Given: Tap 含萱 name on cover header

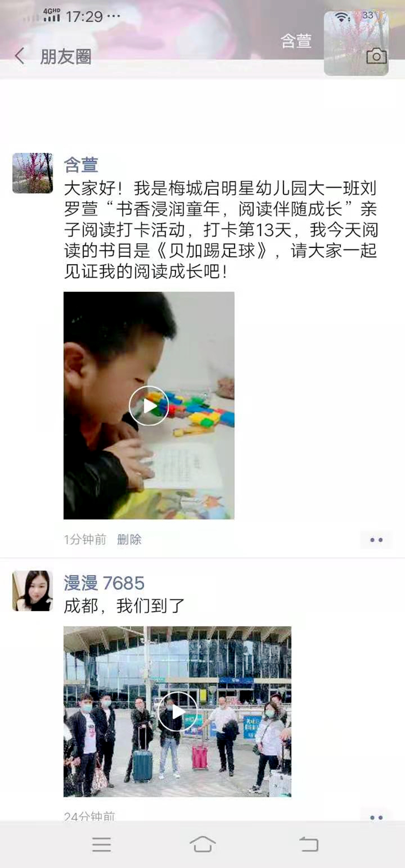Looking at the screenshot, I should (296, 41).
